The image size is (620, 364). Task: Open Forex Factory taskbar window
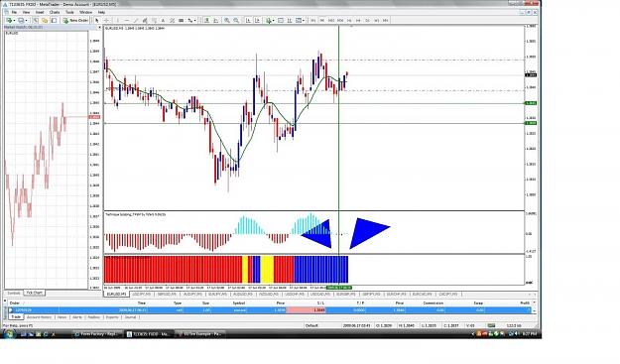[97, 334]
